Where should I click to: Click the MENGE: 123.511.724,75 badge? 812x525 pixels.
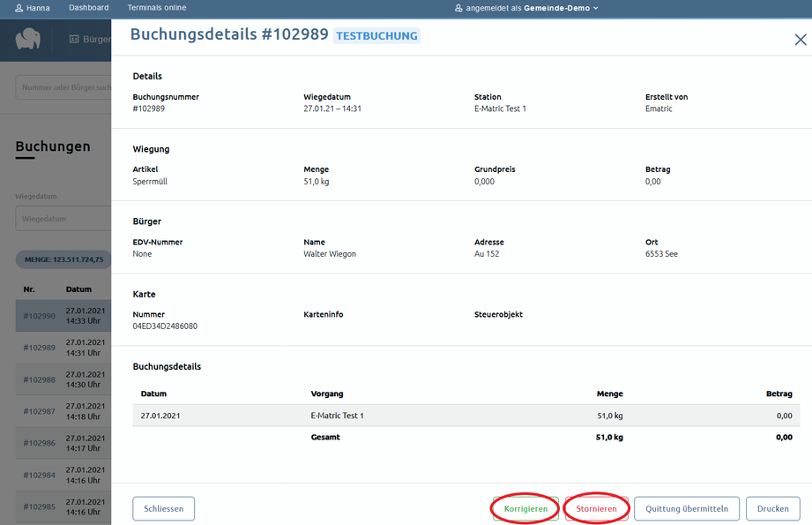point(63,259)
